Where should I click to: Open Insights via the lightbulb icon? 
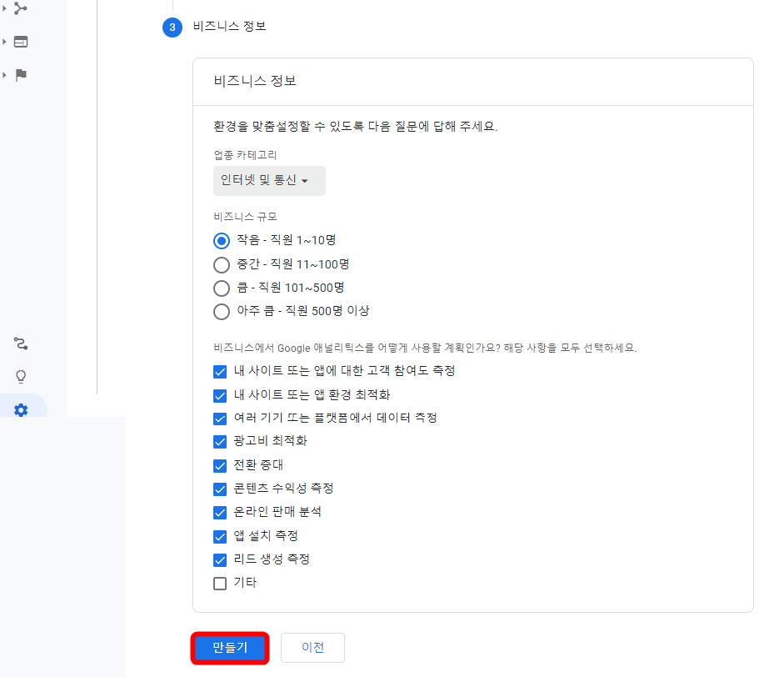20,377
